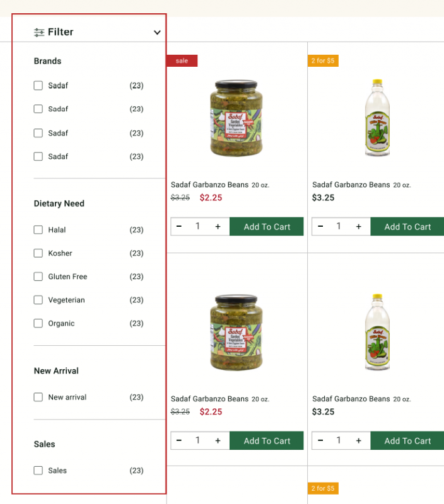Increase quantity of top-left garbanzo beans
The width and height of the screenshot is (444, 504).
tap(218, 227)
